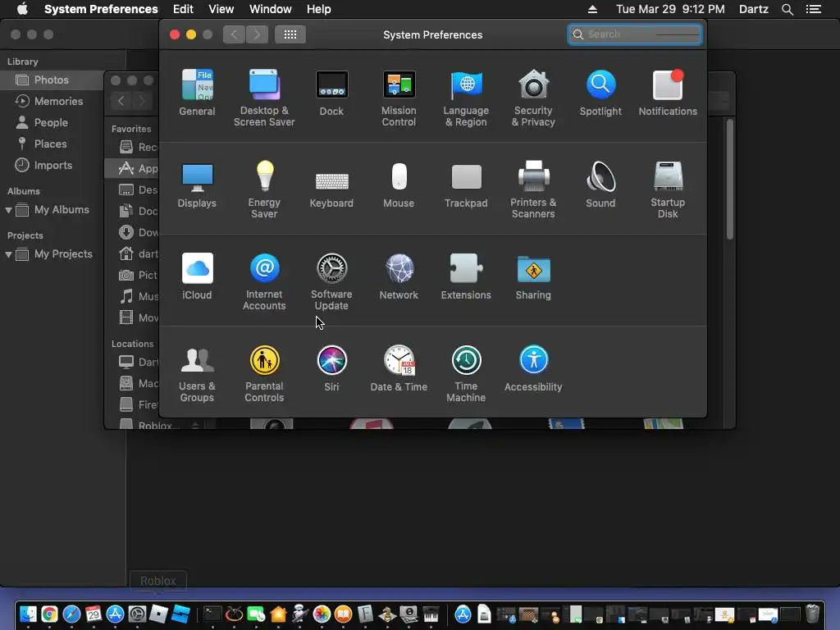The height and width of the screenshot is (630, 840).
Task: Open iCloud preferences
Action: pos(197,276)
